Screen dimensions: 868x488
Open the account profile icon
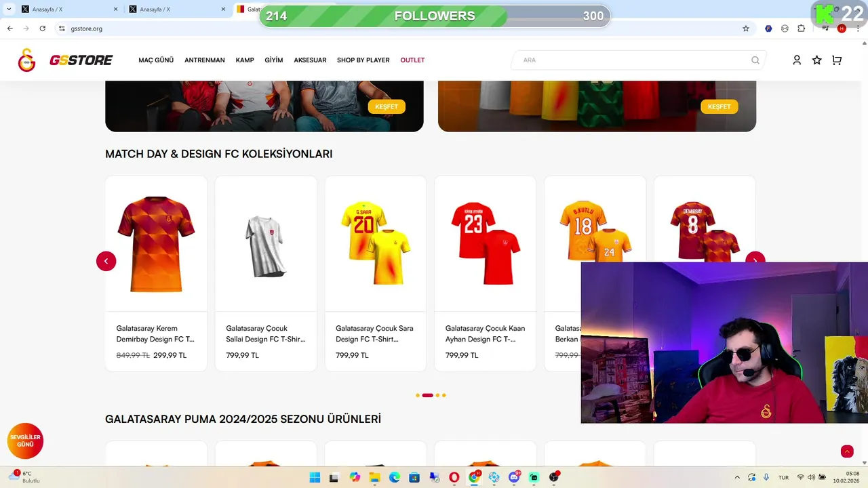coord(797,60)
